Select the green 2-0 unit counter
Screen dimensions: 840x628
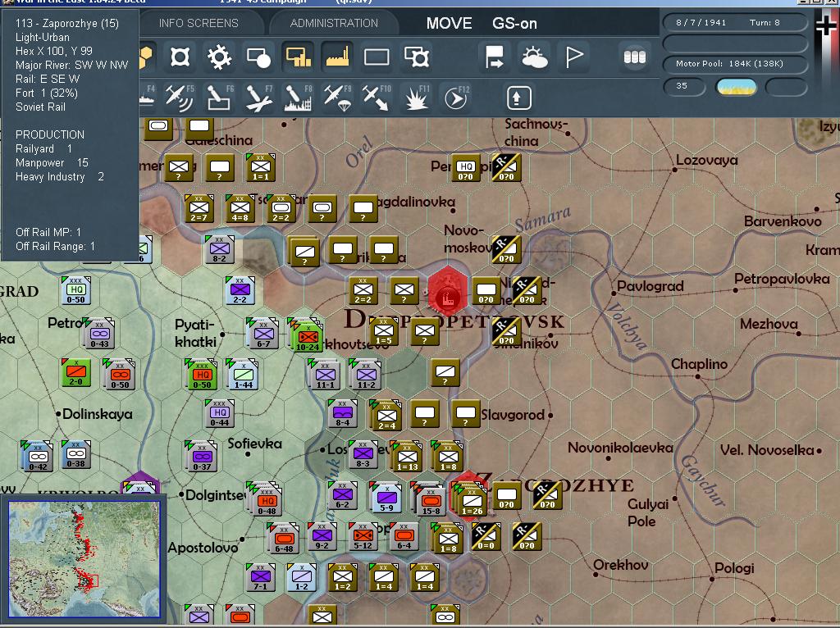point(76,372)
